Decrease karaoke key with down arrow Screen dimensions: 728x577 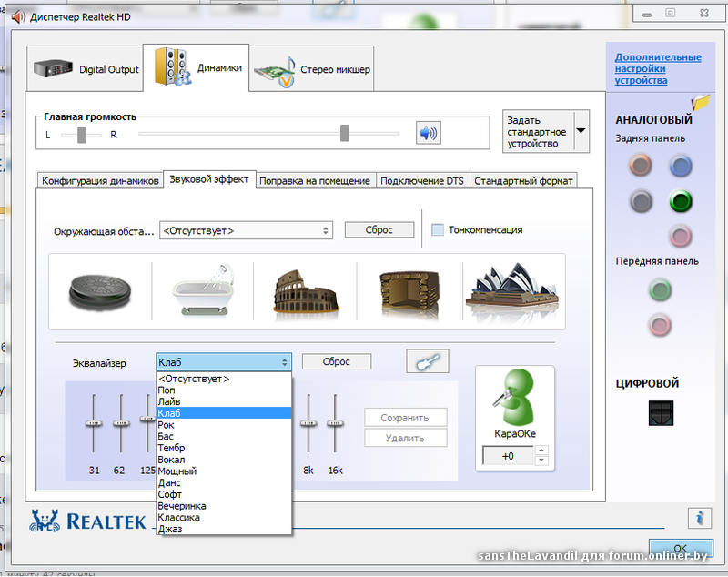click(x=541, y=461)
